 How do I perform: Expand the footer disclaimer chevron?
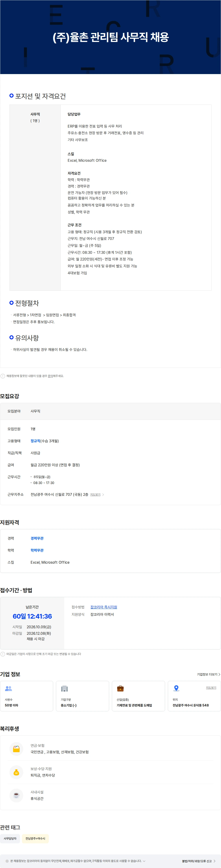pos(144,861)
